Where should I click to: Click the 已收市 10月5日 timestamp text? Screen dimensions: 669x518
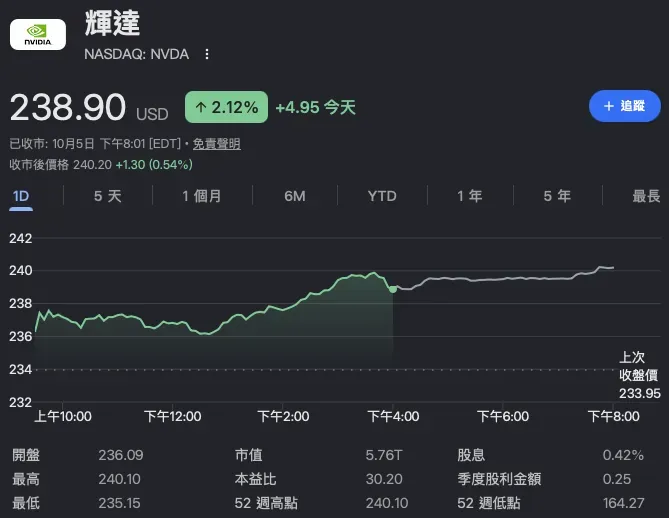point(95,144)
